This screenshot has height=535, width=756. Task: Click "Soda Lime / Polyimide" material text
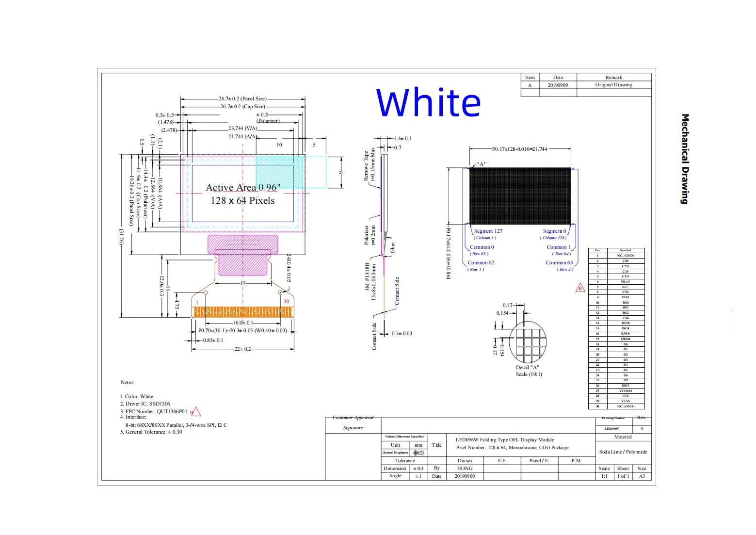623,452
